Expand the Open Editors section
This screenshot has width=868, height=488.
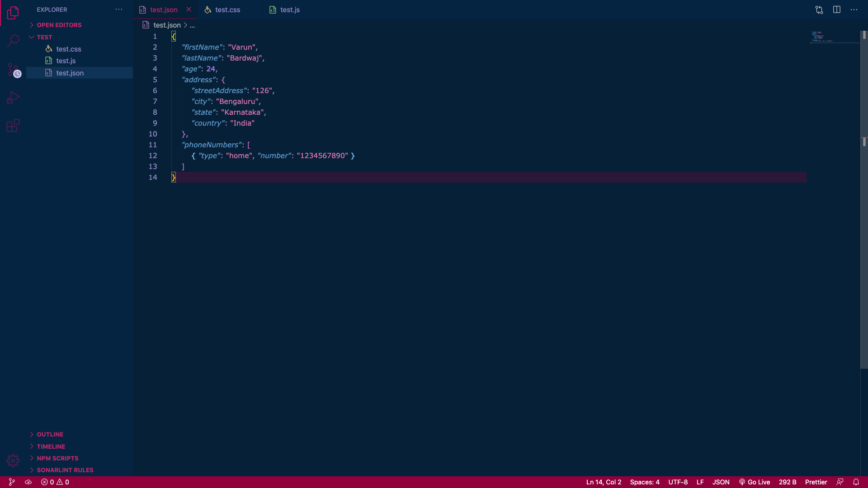click(59, 25)
